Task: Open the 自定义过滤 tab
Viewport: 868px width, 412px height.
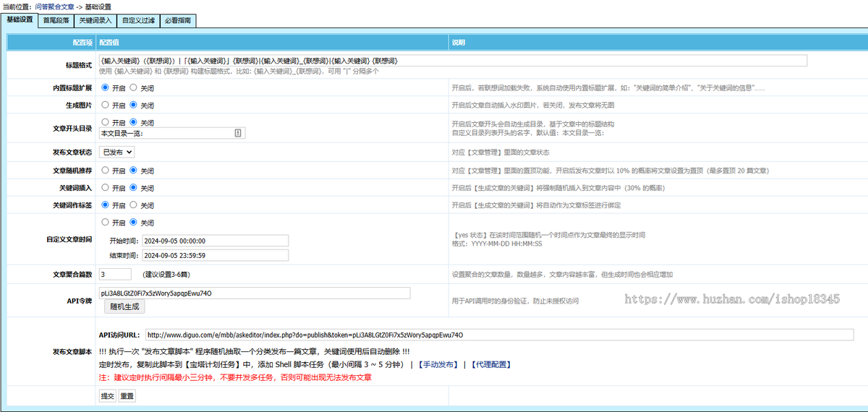Action: (x=138, y=21)
